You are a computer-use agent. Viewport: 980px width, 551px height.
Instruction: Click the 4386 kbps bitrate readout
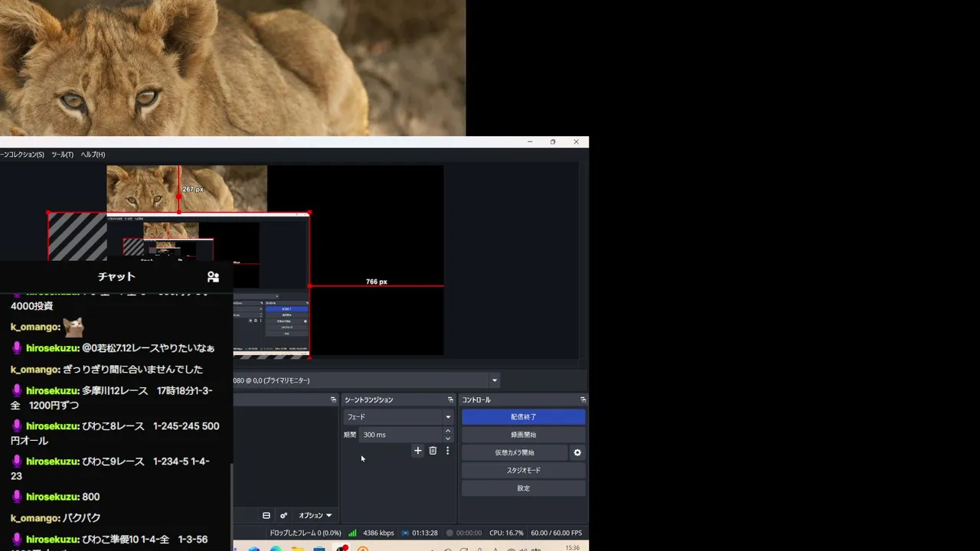tap(378, 533)
